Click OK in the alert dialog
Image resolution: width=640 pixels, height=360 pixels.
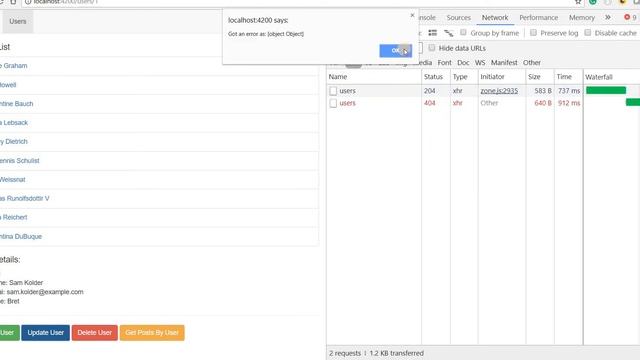(x=395, y=51)
